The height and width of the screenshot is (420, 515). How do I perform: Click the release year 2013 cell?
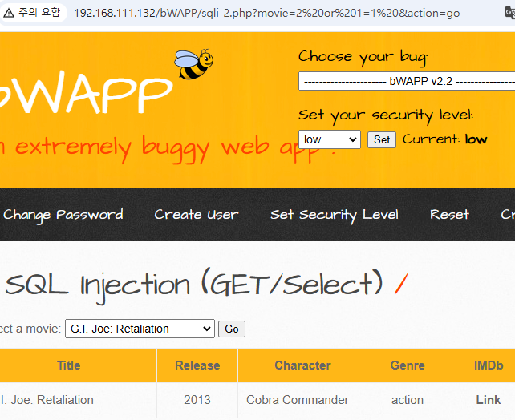(197, 400)
